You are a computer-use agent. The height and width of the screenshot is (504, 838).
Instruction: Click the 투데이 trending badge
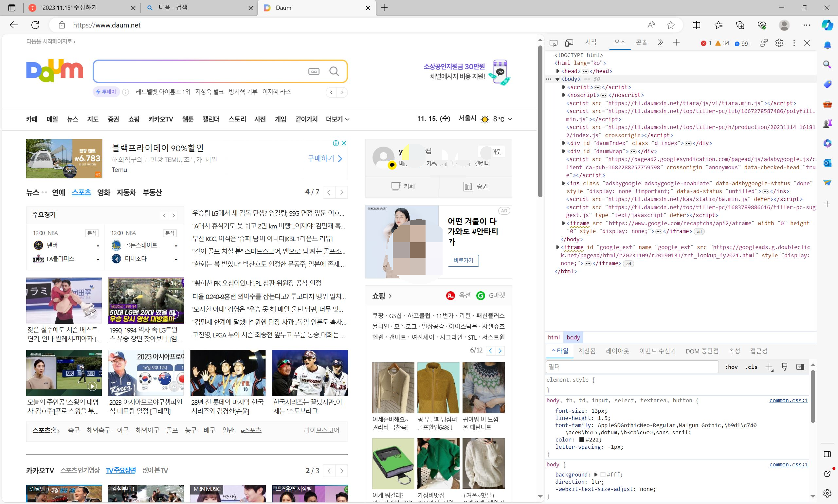point(106,92)
